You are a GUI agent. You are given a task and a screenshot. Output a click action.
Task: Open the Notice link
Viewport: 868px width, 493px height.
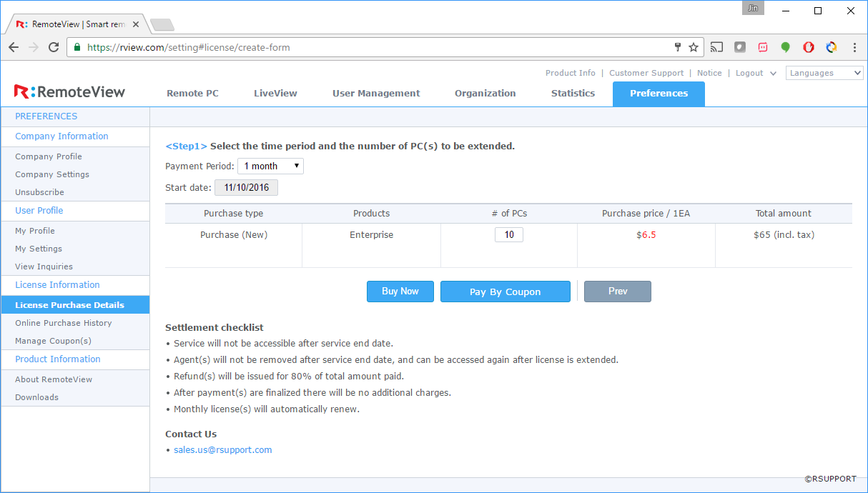click(709, 73)
